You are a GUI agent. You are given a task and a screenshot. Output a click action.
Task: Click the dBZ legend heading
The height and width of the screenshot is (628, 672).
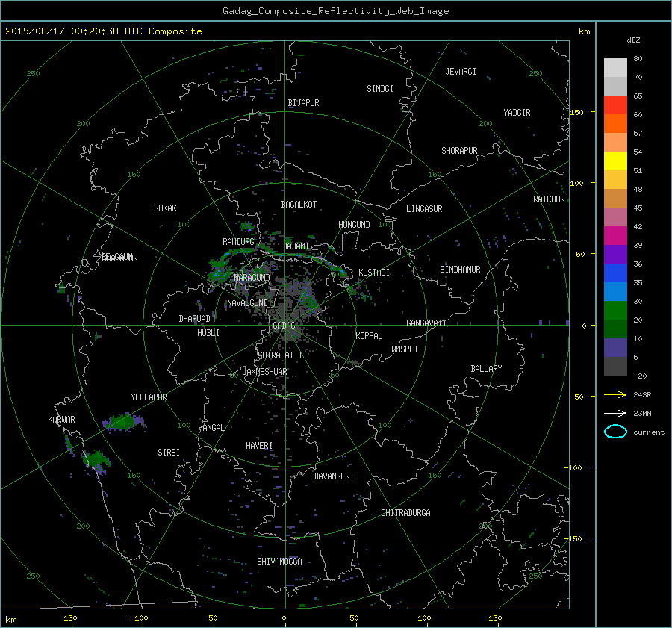(x=633, y=40)
